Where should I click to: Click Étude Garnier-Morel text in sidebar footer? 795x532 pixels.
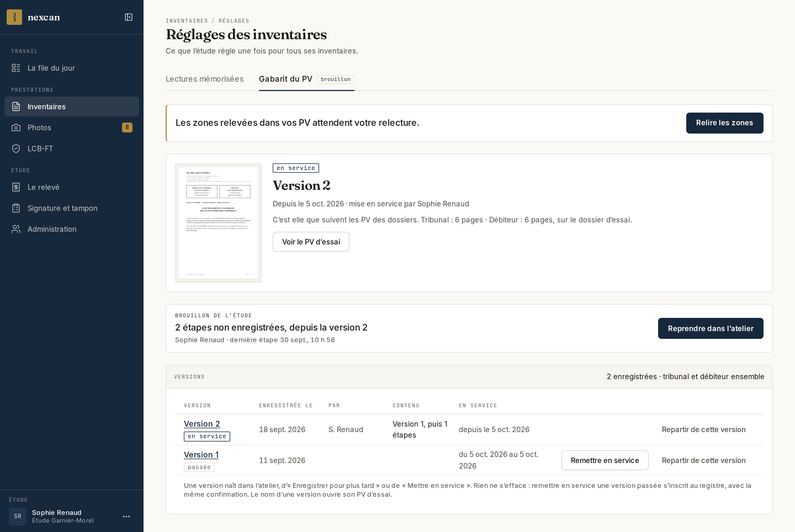[63, 521]
